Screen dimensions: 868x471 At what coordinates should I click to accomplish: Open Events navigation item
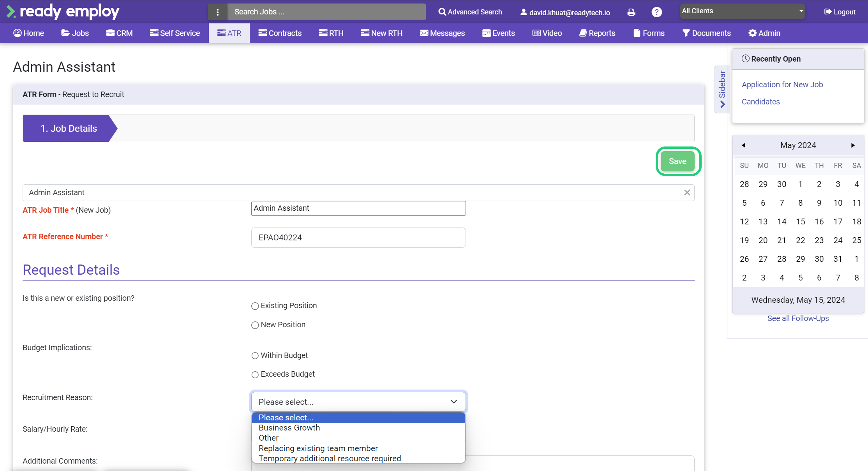point(499,33)
